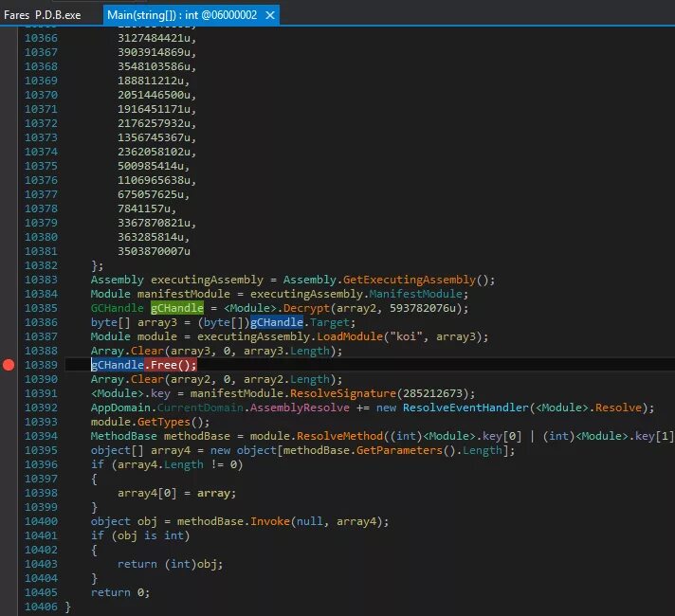
Task: Click the "koi" string literal
Action: click(x=406, y=336)
